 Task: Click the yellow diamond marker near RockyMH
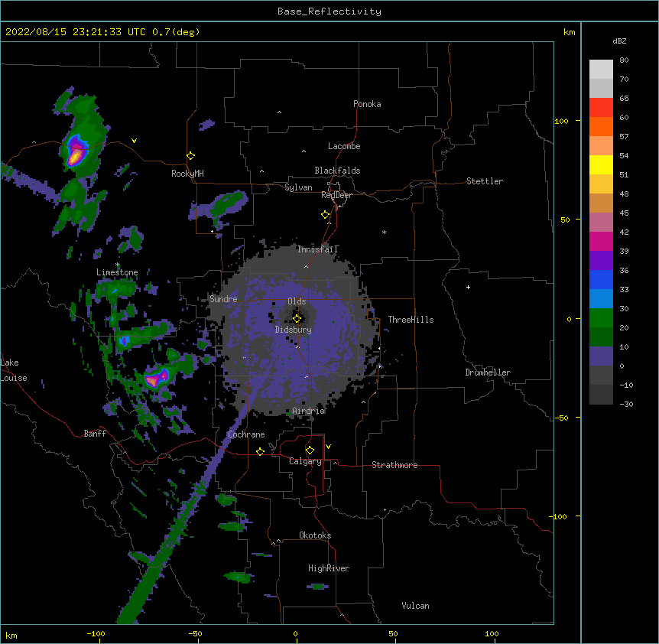tap(190, 156)
